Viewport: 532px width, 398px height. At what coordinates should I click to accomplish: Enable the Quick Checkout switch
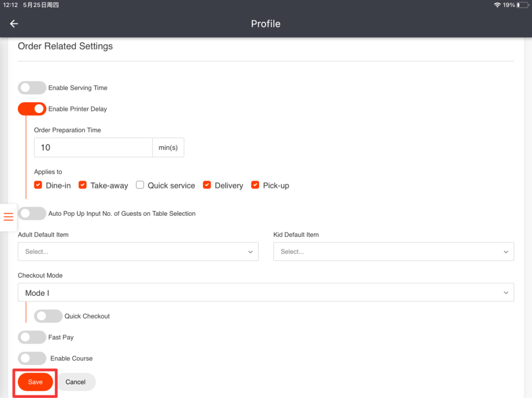pos(48,316)
